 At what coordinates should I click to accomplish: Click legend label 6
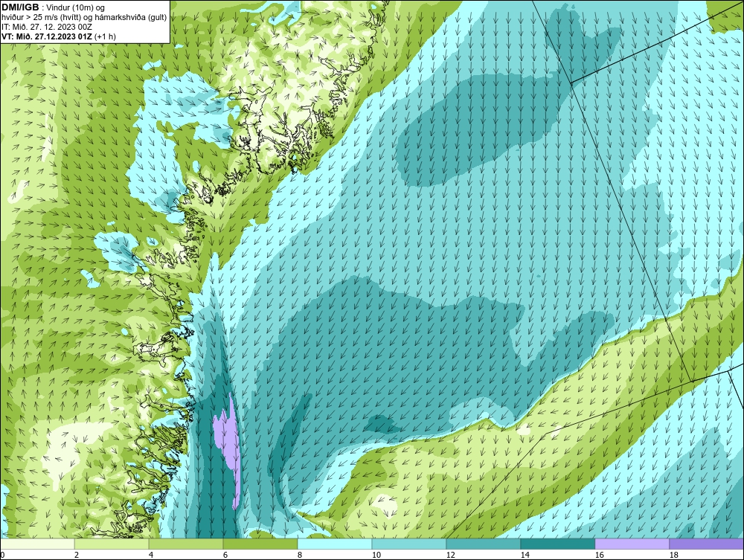tap(225, 555)
